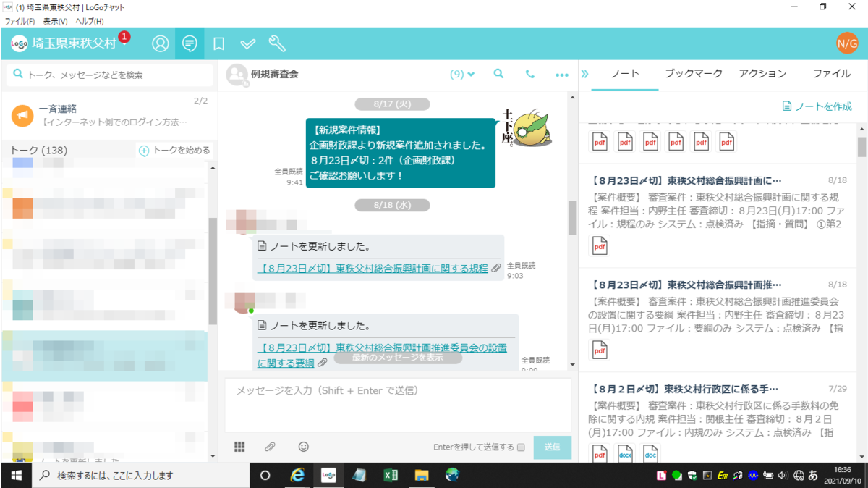Open the 表示(V) menu
This screenshot has width=868, height=488.
56,21
